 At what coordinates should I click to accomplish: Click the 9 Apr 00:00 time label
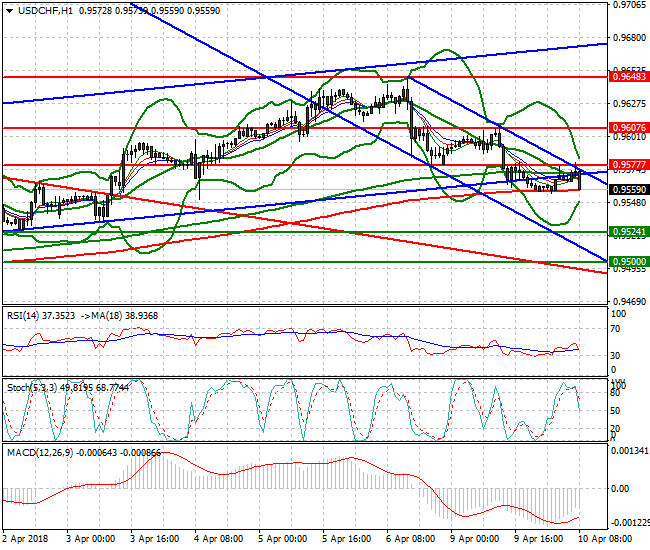[x=475, y=539]
